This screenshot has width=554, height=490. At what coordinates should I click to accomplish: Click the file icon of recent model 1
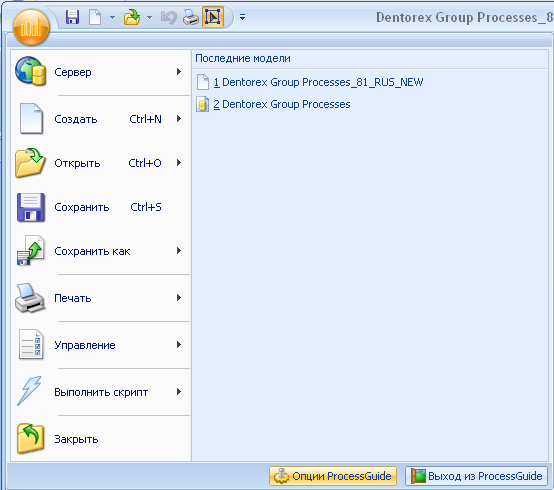pyautogui.click(x=203, y=82)
